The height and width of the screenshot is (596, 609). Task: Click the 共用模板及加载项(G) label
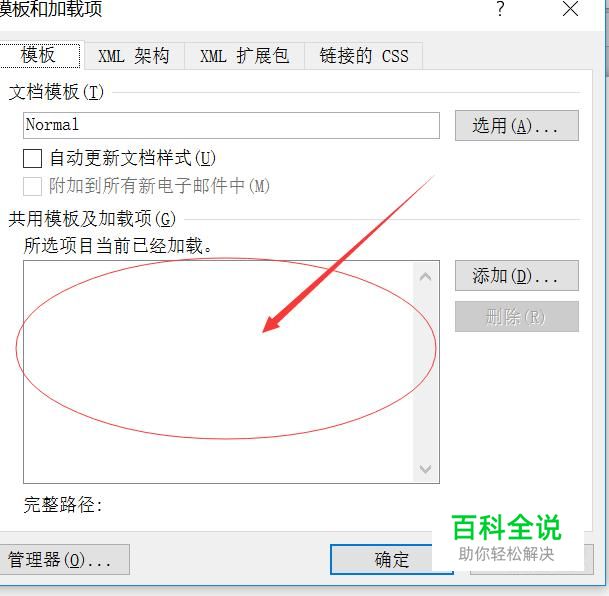click(x=92, y=219)
